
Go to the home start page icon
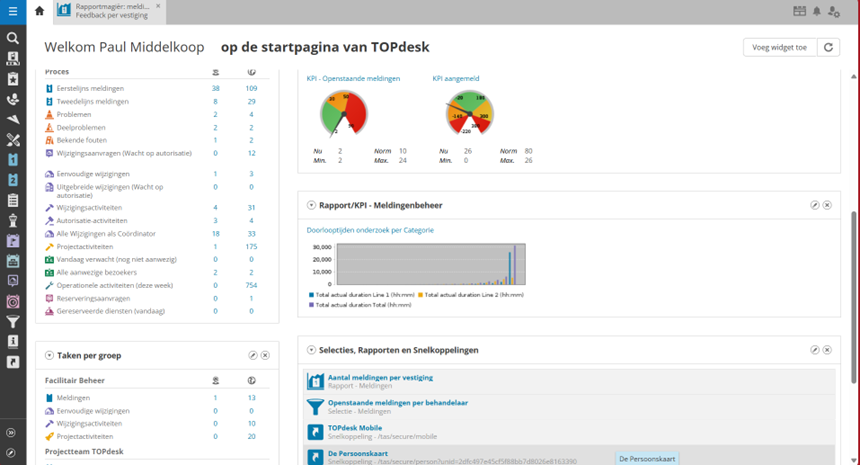pyautogui.click(x=39, y=11)
